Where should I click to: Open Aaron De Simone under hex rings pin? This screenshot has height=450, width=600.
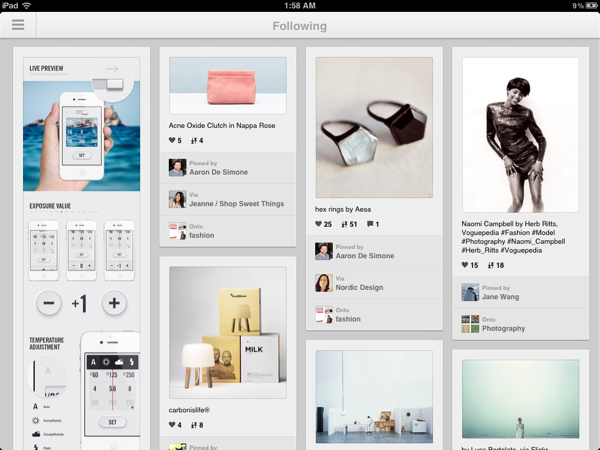coord(364,256)
